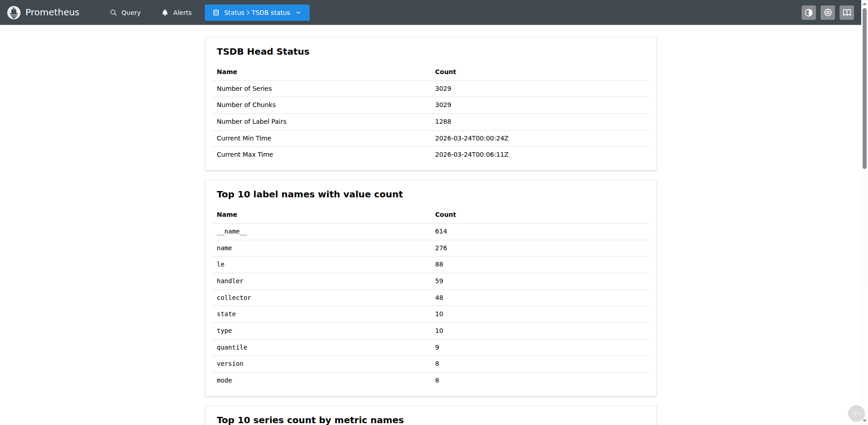Screen dimensions: 868x425
Task: Click the Count header in label names table
Action: (x=445, y=215)
